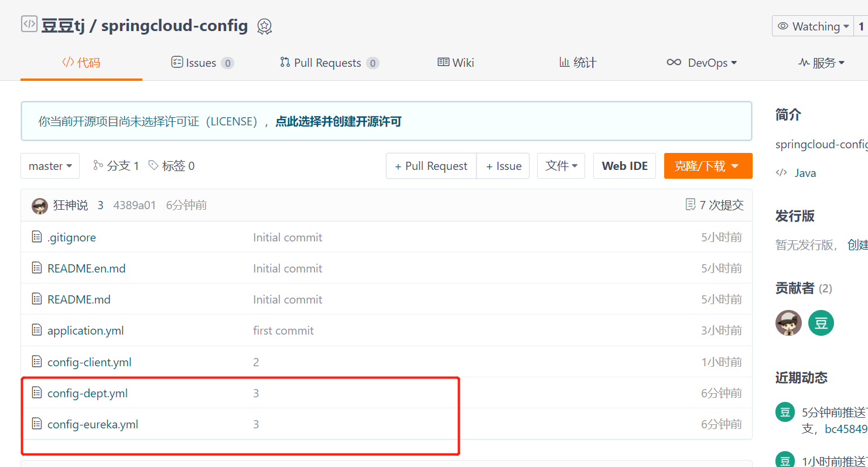Open the 豆豆tj owner link
868x467 pixels.
[63, 26]
